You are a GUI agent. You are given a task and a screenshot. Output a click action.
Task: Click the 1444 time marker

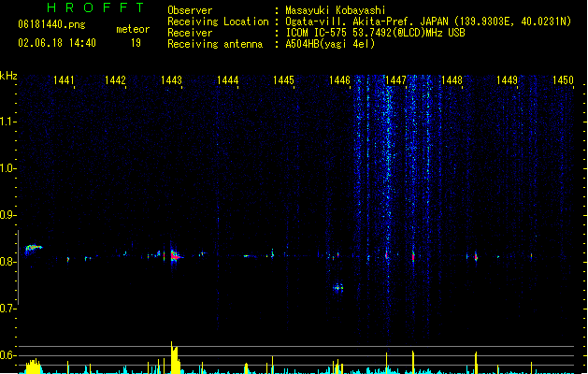pos(227,80)
